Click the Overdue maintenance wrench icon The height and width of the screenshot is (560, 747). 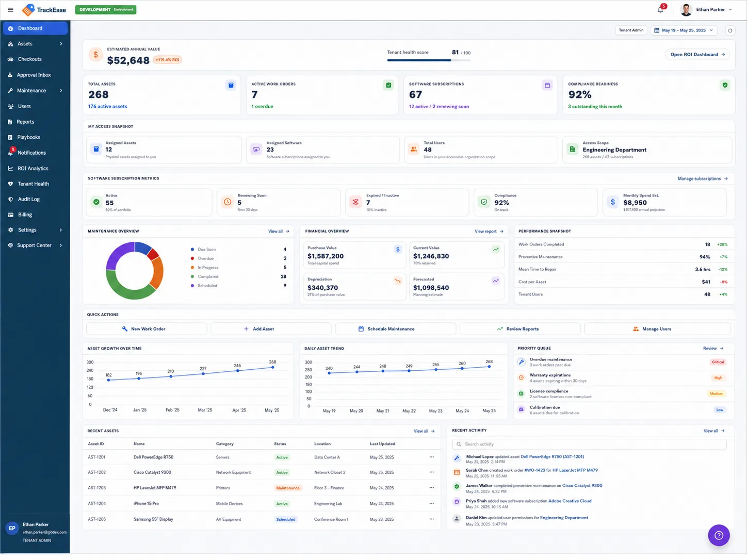coord(521,362)
